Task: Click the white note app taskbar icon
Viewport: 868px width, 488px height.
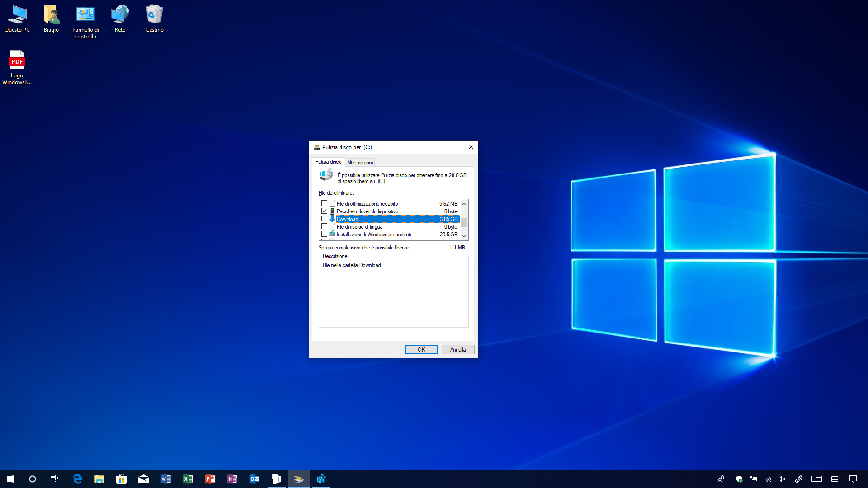Action: click(277, 479)
